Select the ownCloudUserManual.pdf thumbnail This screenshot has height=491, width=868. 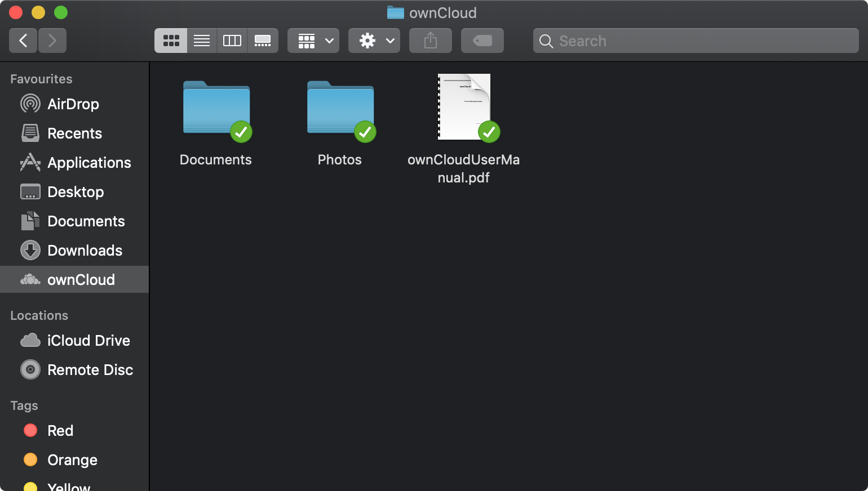tap(464, 106)
